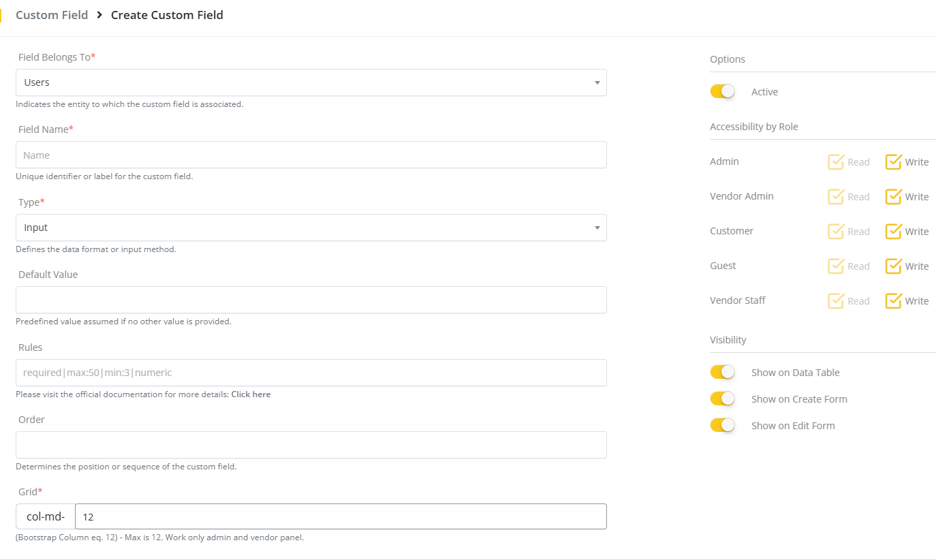Uncheck Write permission for Vendor Admin
This screenshot has height=560, width=936.
click(893, 196)
